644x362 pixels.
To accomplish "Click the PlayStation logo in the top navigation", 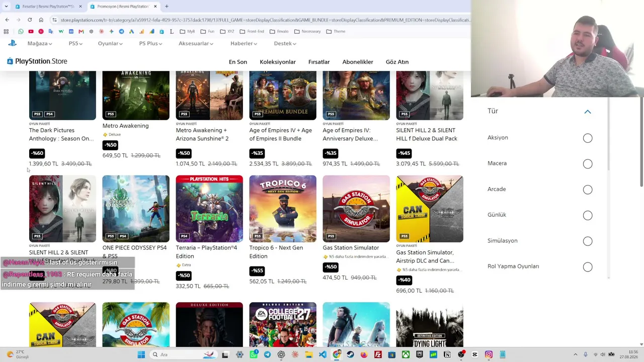I will click(x=12, y=43).
